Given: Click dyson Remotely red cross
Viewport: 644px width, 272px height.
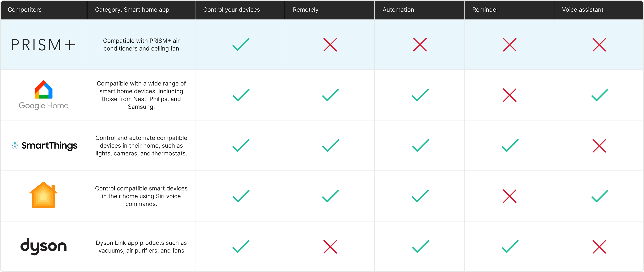Looking at the screenshot, I should click(330, 247).
